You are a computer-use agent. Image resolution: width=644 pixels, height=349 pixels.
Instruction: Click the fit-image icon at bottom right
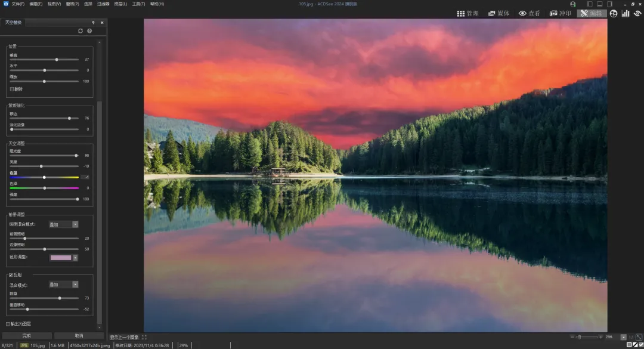tap(639, 337)
